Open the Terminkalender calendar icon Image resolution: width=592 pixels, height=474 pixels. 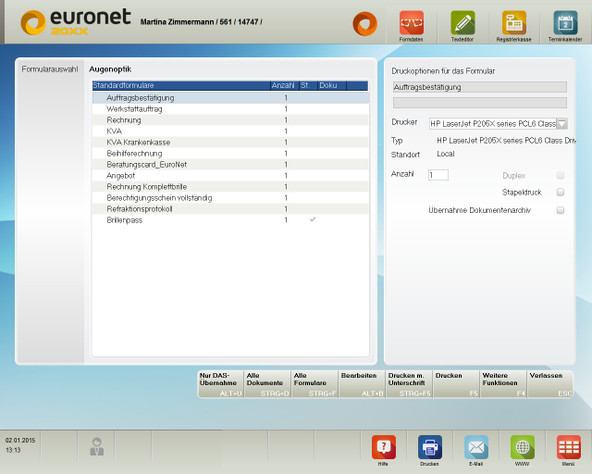coord(565,23)
